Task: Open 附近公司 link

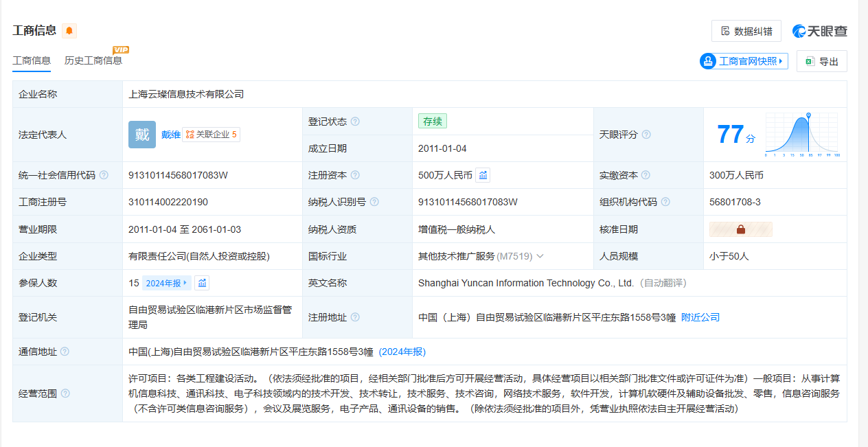Action: click(700, 317)
